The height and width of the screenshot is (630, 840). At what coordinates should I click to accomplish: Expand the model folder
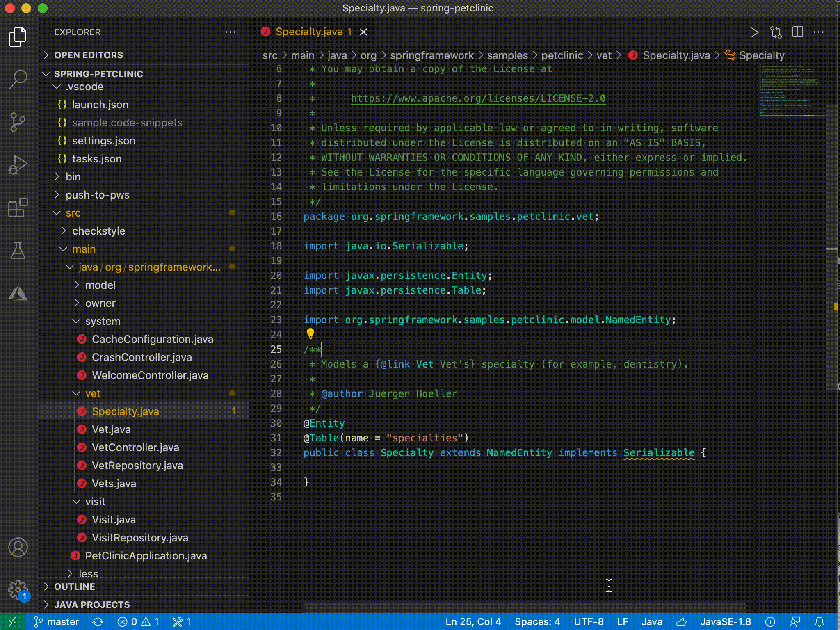click(x=100, y=285)
